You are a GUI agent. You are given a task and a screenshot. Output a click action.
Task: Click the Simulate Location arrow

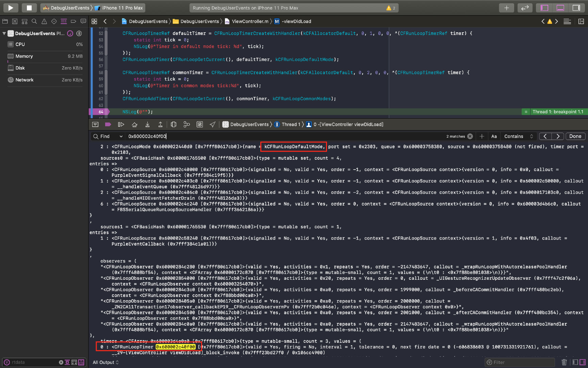pos(212,124)
